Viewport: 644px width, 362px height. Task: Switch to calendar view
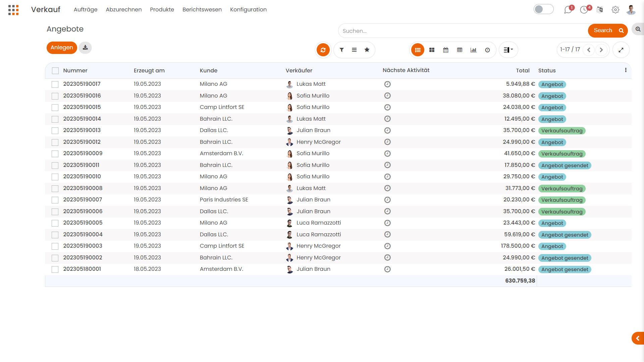(446, 50)
